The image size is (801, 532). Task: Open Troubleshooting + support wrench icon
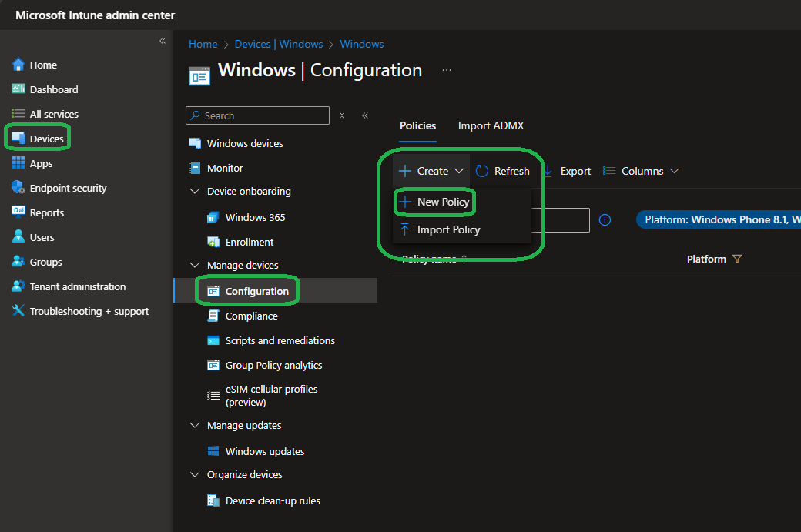18,311
